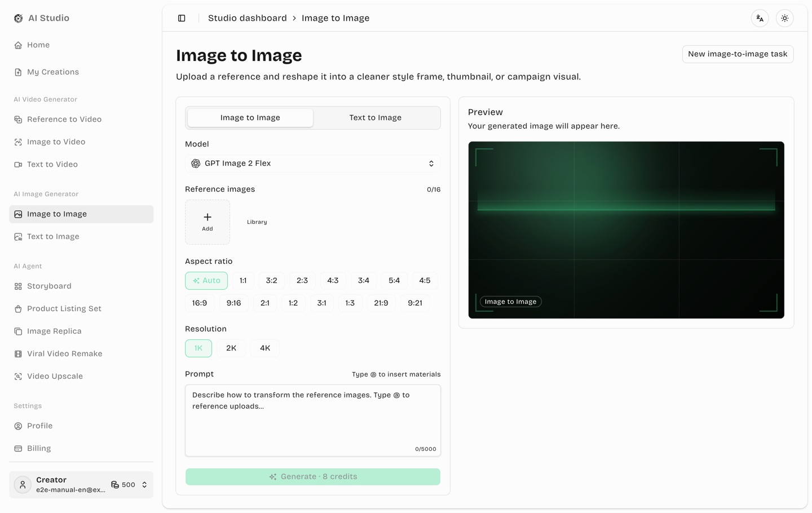Click the credits coins icon

tap(115, 485)
